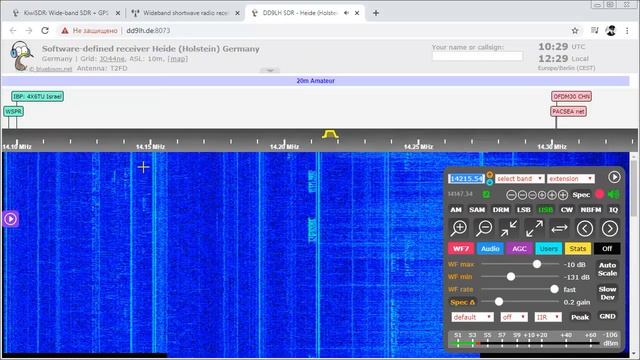The height and width of the screenshot is (360, 640).
Task: Open the [map] link
Action: [x=178, y=59]
